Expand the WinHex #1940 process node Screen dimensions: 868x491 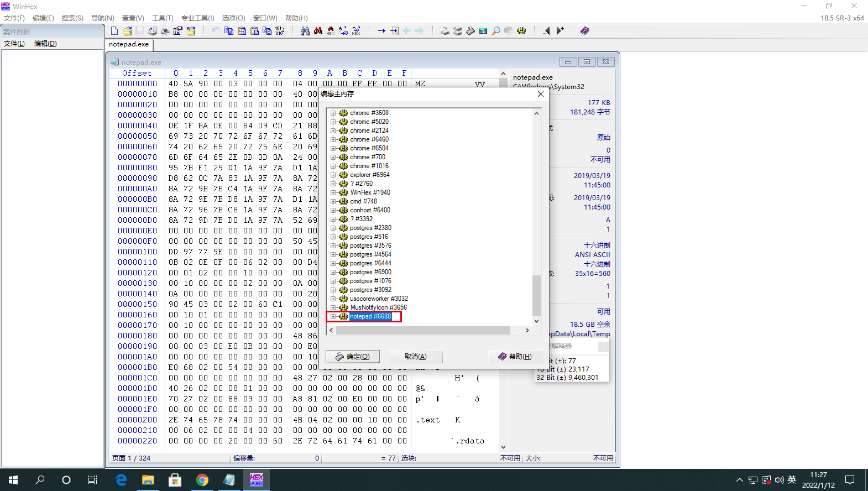[x=333, y=192]
